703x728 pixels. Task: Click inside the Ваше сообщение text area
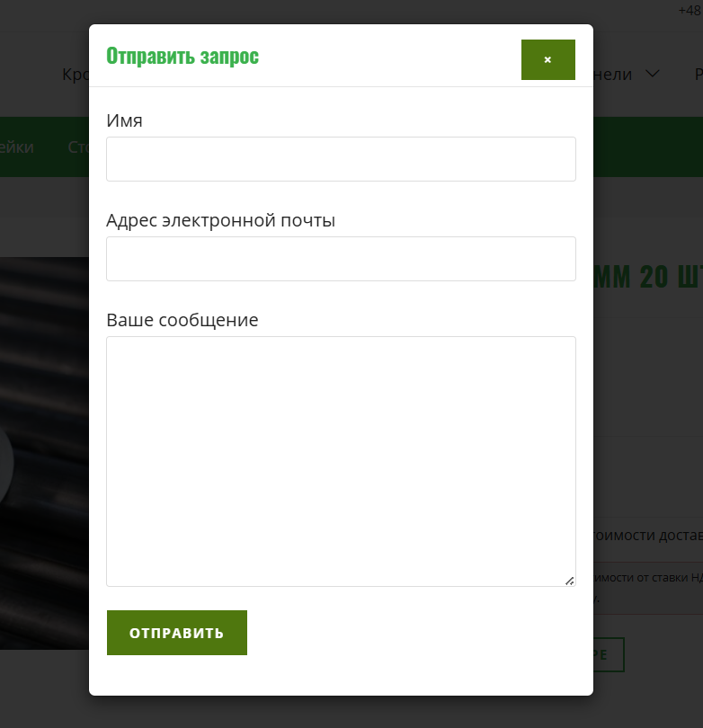point(341,461)
